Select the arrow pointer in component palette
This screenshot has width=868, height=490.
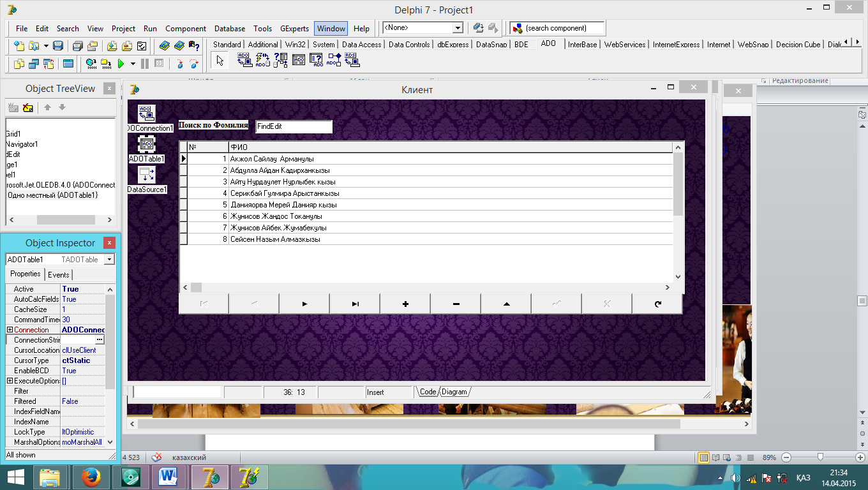220,61
